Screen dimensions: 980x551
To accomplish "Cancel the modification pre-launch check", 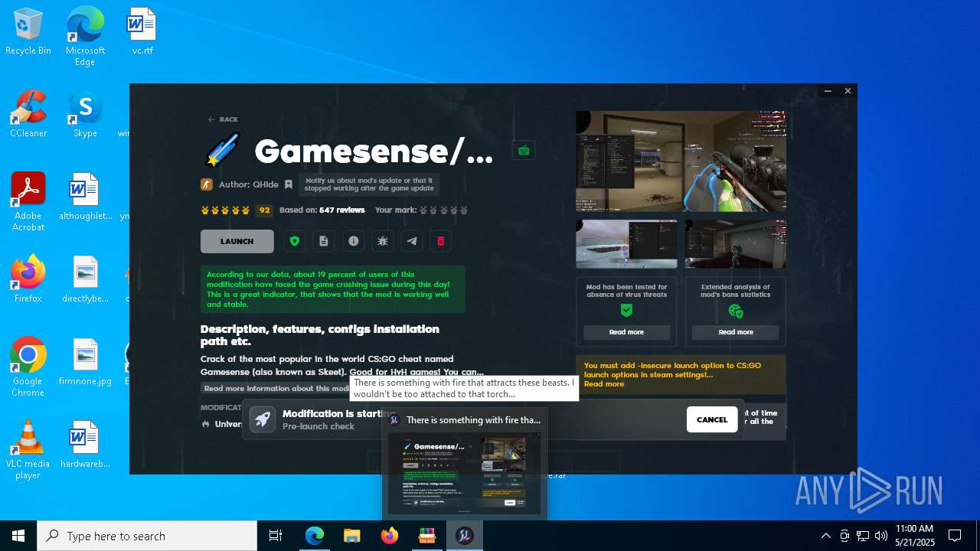I will click(712, 419).
